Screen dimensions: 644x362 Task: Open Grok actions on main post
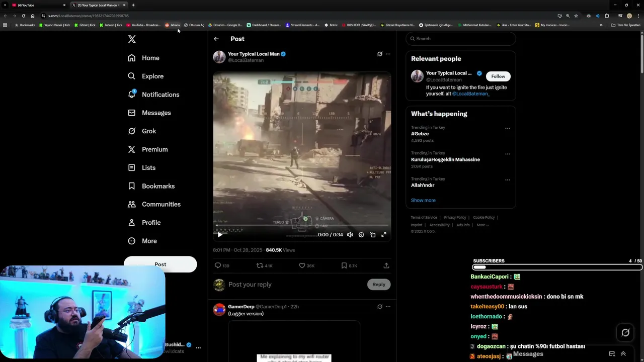point(380,54)
